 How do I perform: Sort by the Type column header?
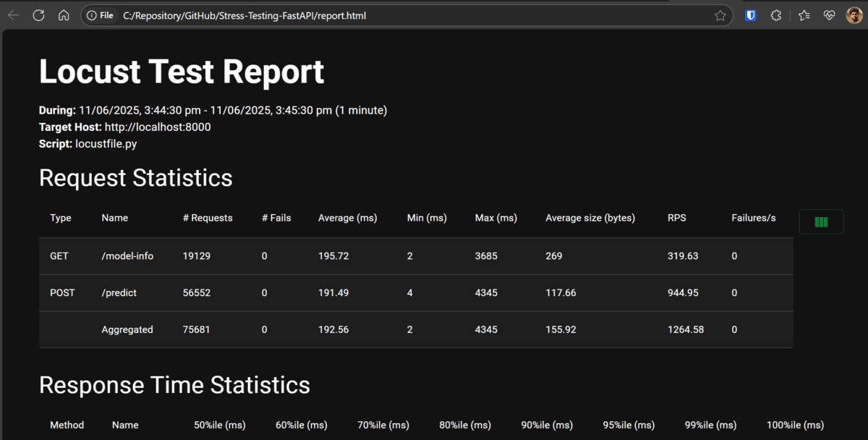pos(61,218)
